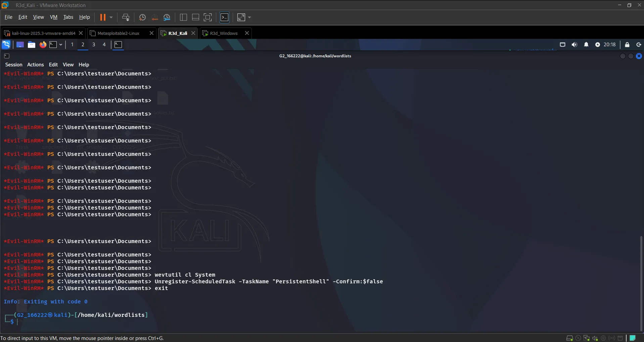Click the 20:18 clock
This screenshot has width=644, height=342.
point(610,45)
